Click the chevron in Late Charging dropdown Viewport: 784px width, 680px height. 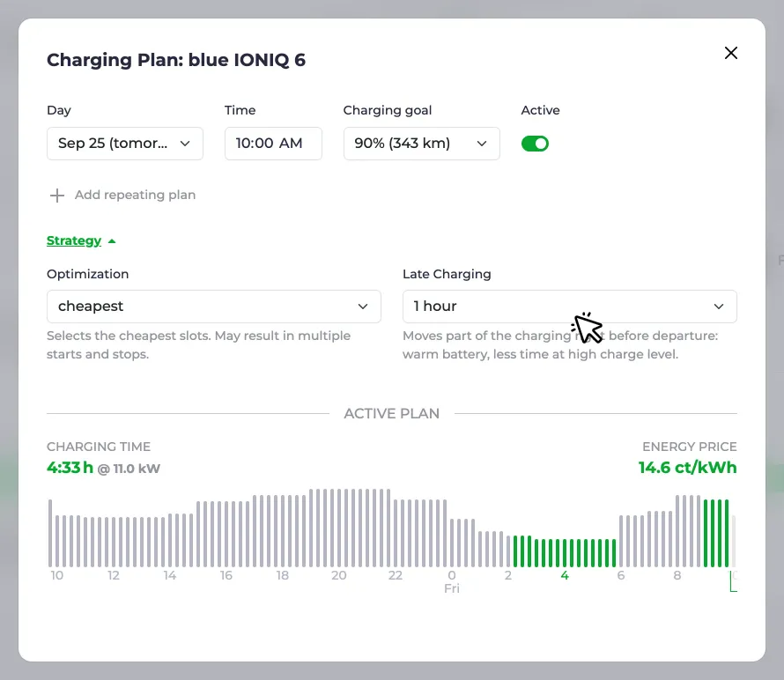coord(719,307)
